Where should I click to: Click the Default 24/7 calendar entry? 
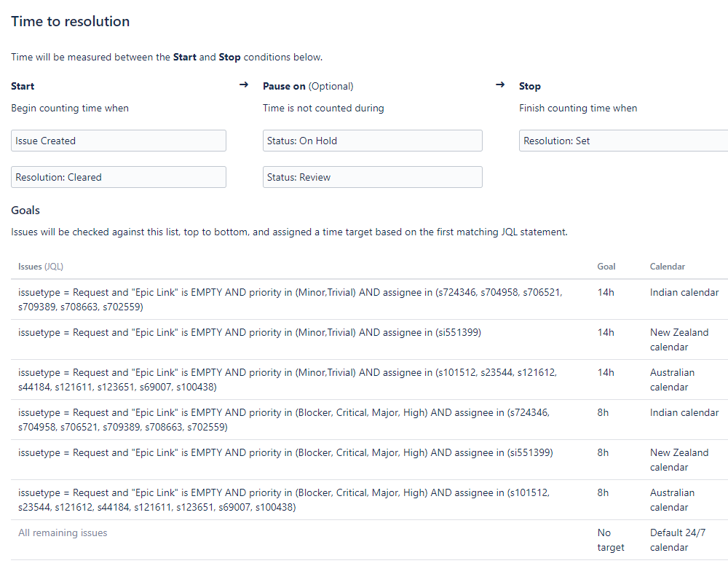[x=677, y=540]
